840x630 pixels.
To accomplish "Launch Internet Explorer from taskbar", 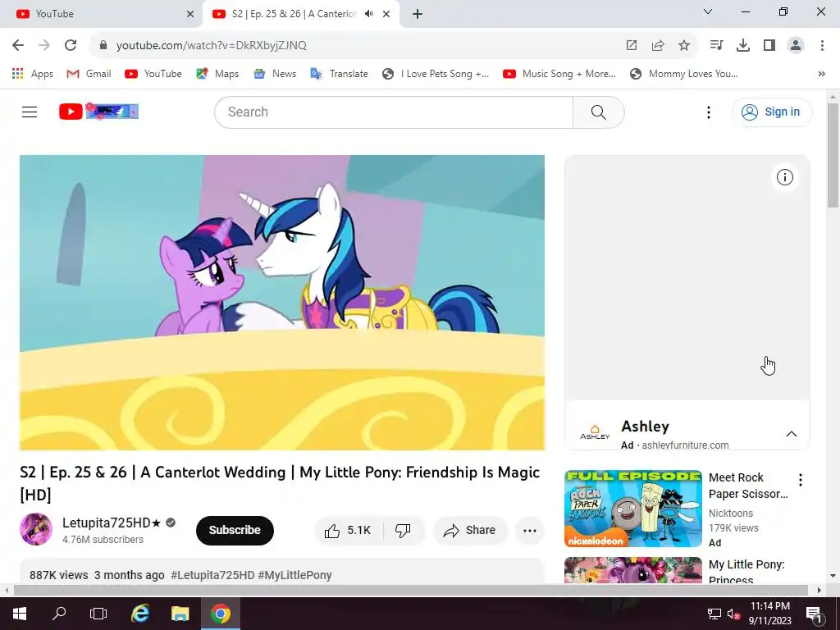I will [140, 614].
